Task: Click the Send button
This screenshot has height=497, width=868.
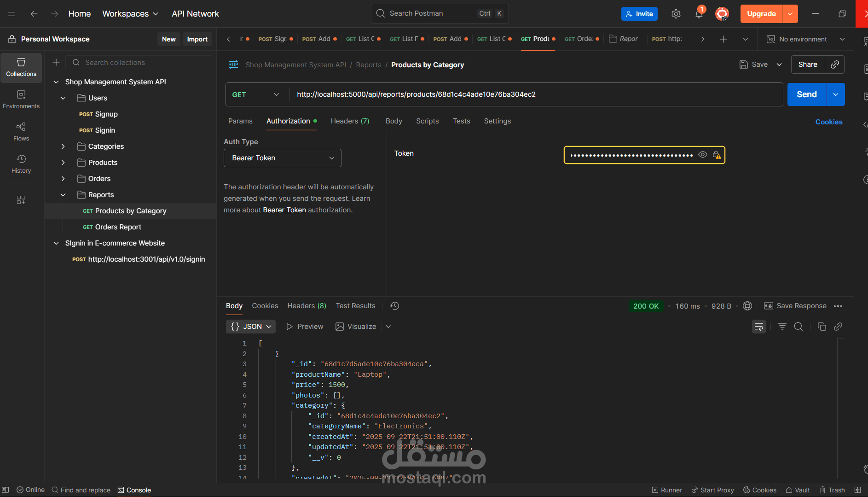Action: click(x=807, y=94)
